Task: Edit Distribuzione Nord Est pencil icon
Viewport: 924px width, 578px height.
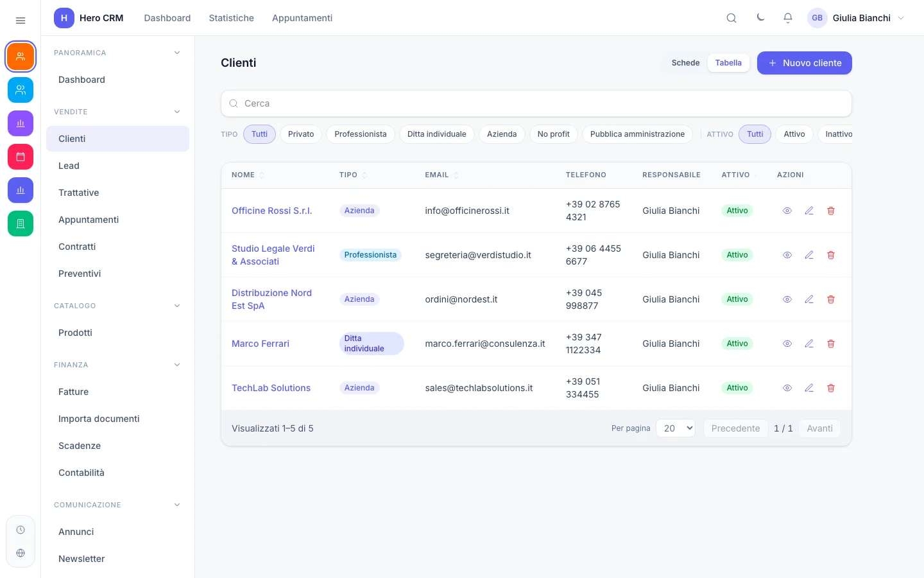Action: pyautogui.click(x=809, y=299)
